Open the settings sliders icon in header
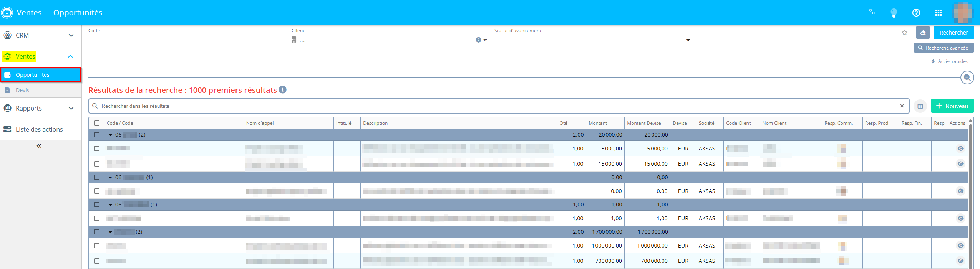The image size is (980, 269). tap(871, 13)
